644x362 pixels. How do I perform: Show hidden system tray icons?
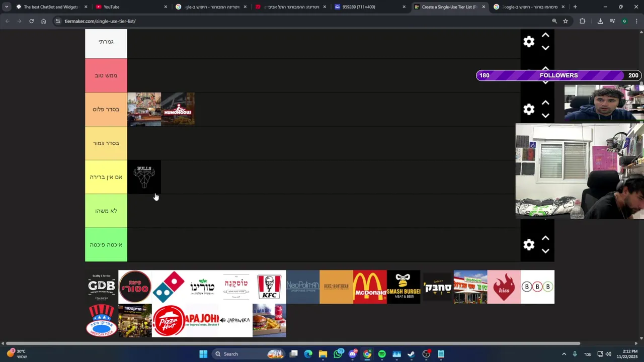(x=564, y=354)
